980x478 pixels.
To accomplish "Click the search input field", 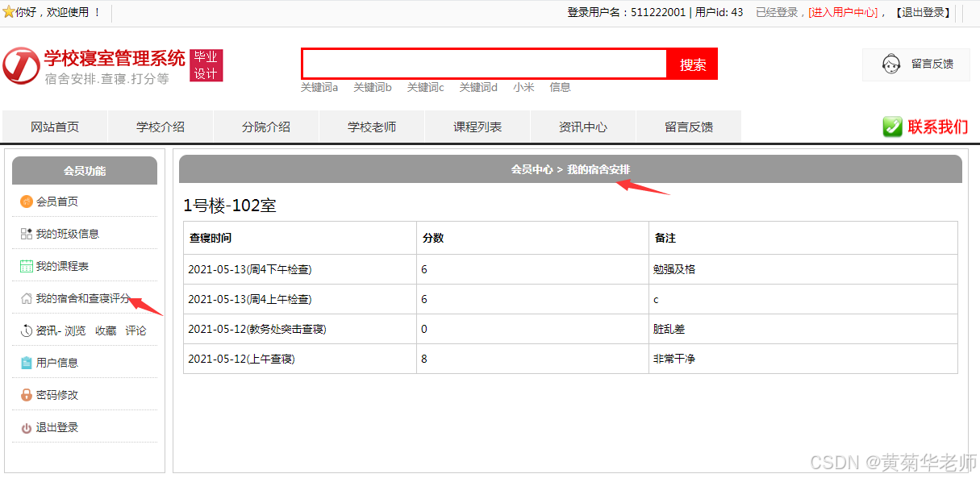I will click(x=484, y=64).
